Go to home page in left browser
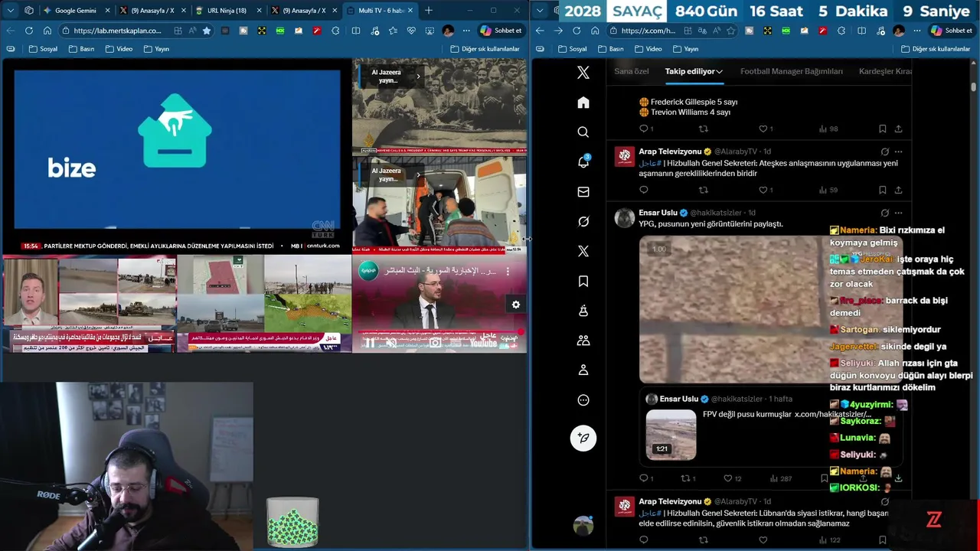The image size is (980, 551). click(x=47, y=31)
